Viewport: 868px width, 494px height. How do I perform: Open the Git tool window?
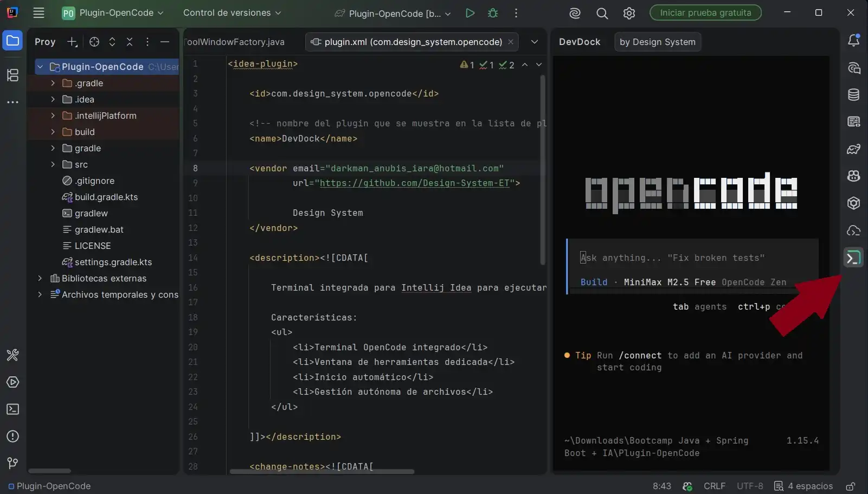(x=12, y=463)
